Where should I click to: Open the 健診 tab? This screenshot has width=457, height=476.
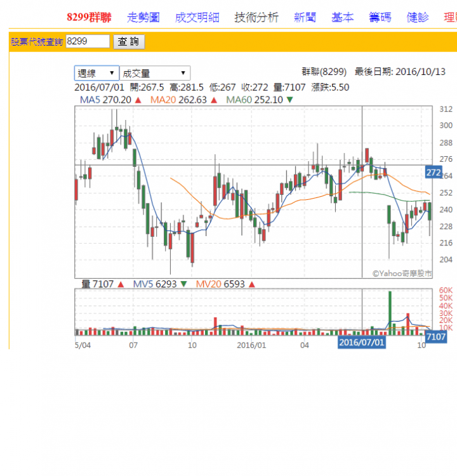click(418, 17)
